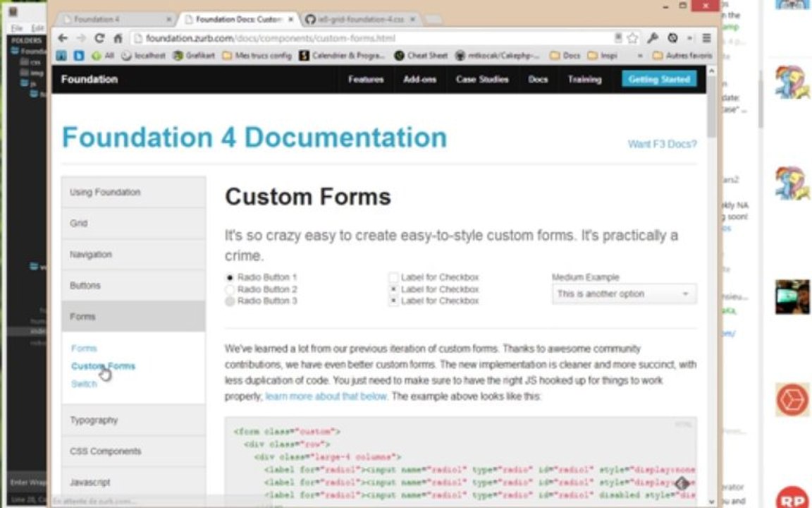Image resolution: width=812 pixels, height=508 pixels.
Task: Open the Mes trucs config bookmark folder
Action: (257, 56)
